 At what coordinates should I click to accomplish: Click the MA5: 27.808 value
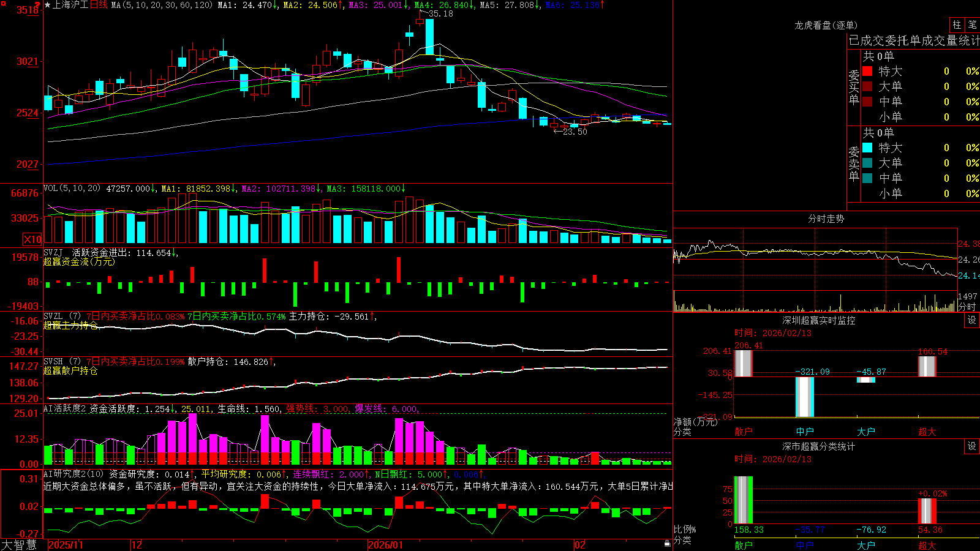point(510,5)
